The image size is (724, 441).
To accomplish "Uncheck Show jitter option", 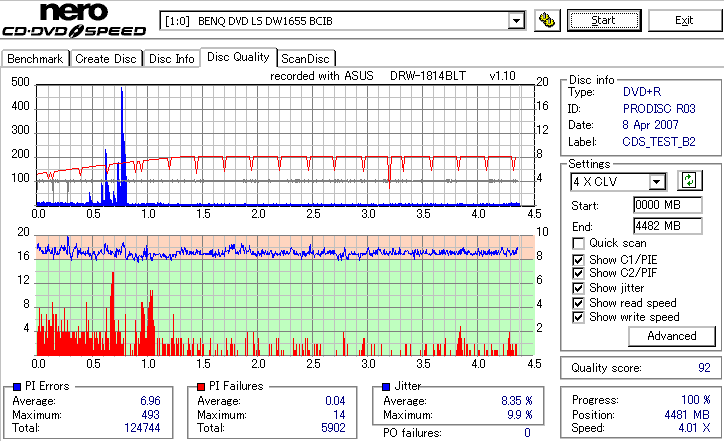I will [578, 288].
